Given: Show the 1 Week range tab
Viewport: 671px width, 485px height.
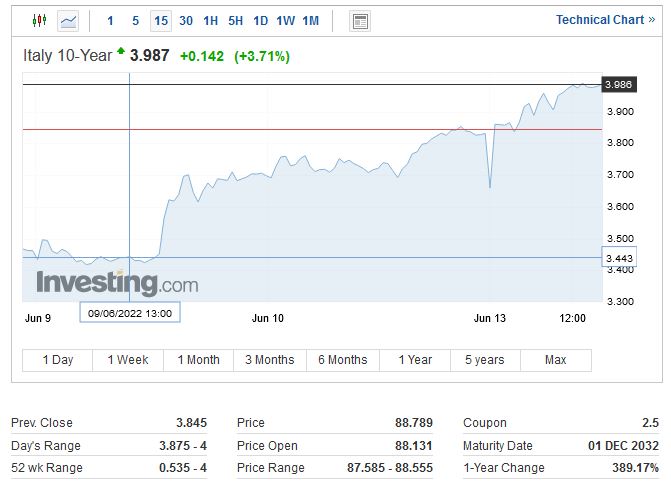Looking at the screenshot, I should (x=128, y=360).
